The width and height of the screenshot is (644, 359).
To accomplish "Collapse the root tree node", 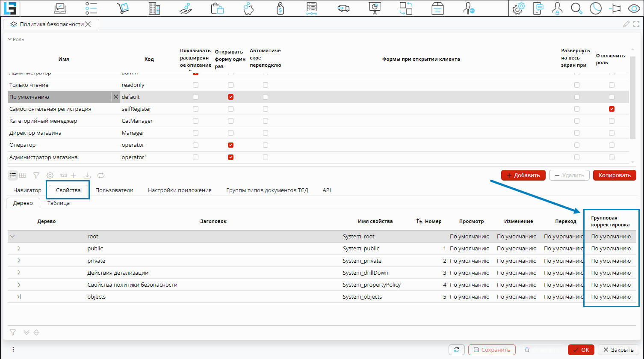I will click(x=12, y=237).
